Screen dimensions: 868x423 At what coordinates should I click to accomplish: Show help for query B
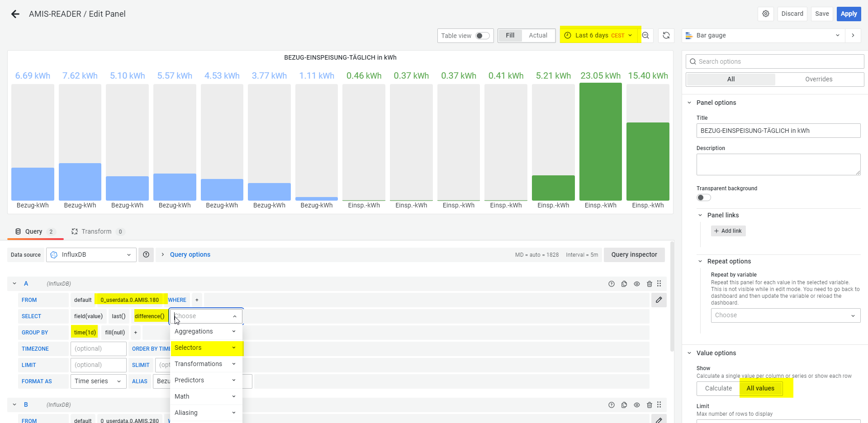[x=612, y=405]
